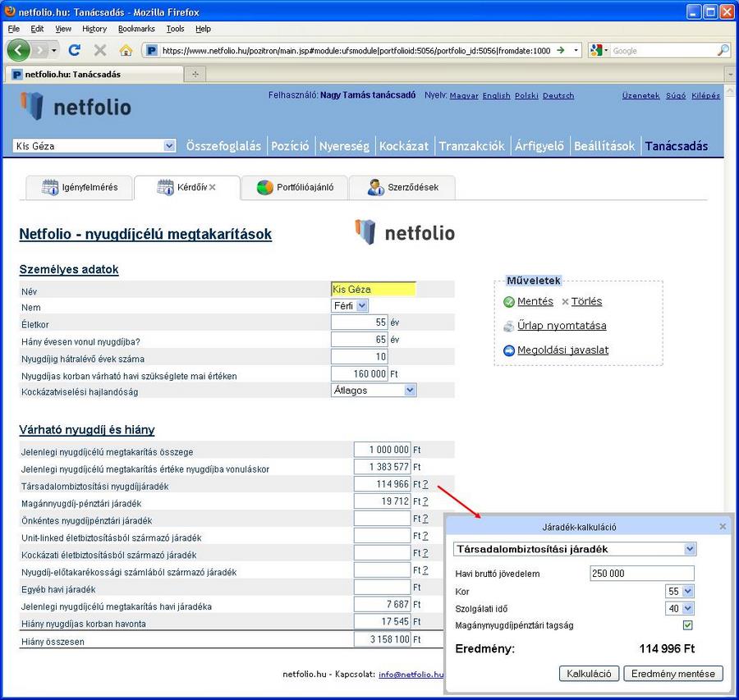
Task: Click the printer icon for Űrlap nyomtatása
Action: click(509, 326)
